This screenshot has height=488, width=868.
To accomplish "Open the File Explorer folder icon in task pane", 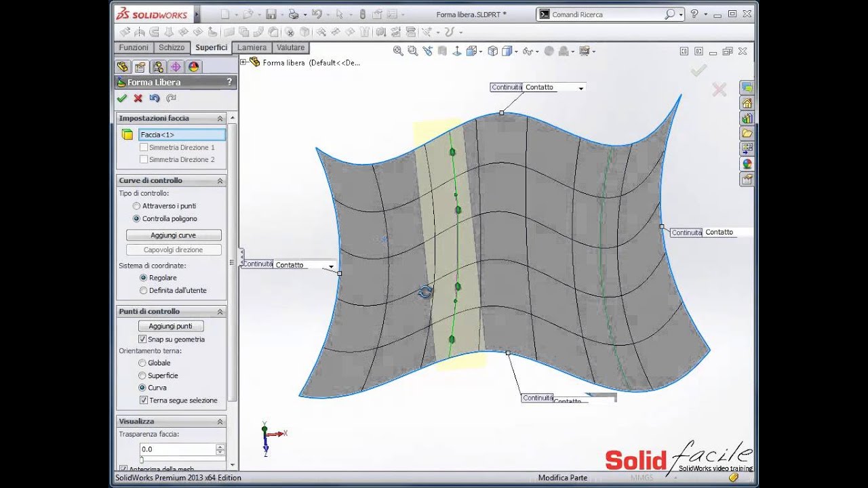I will click(747, 134).
